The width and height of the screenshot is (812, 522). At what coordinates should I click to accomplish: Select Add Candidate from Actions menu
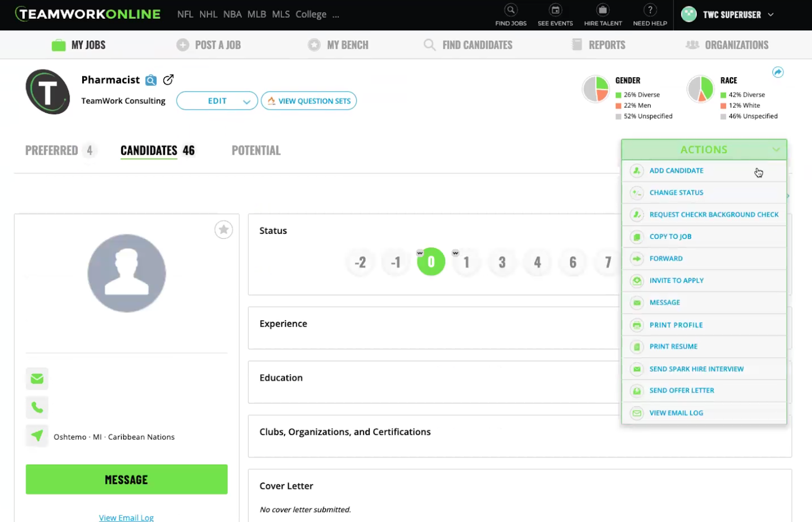coord(704,171)
